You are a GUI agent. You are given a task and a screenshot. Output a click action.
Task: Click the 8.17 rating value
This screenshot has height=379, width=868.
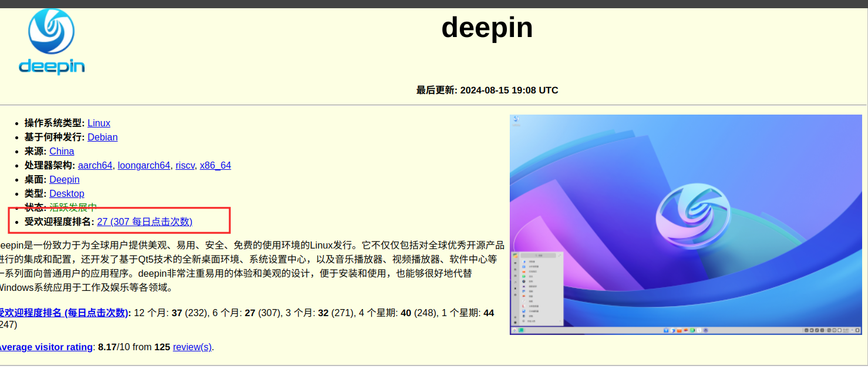107,347
